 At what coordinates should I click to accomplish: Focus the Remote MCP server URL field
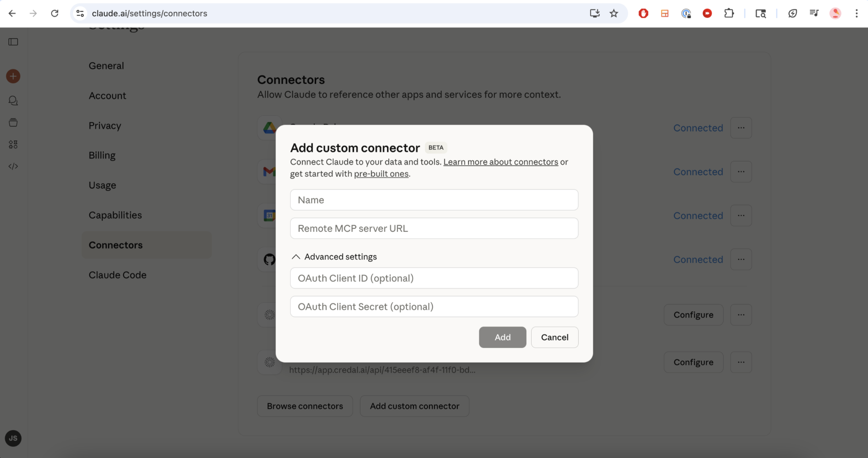pyautogui.click(x=434, y=228)
